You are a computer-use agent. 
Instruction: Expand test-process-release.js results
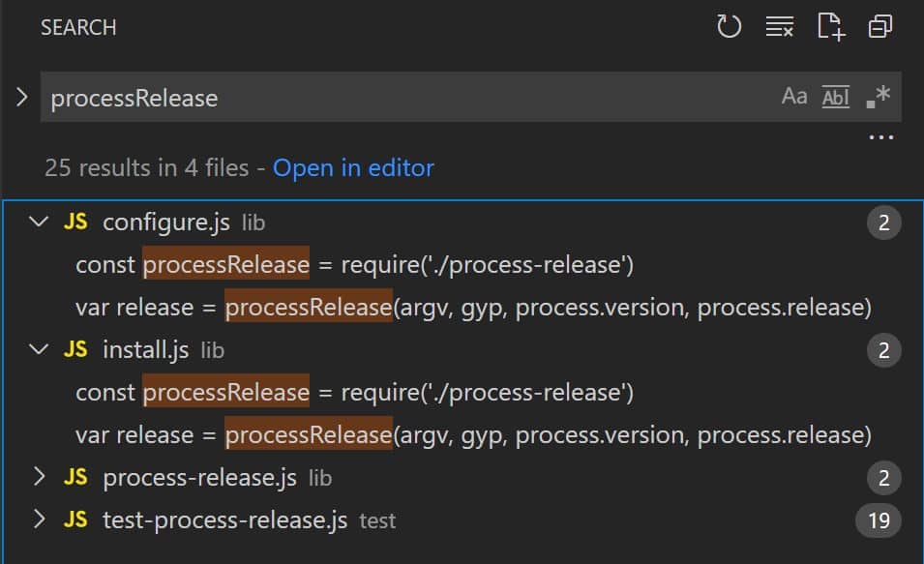[39, 520]
